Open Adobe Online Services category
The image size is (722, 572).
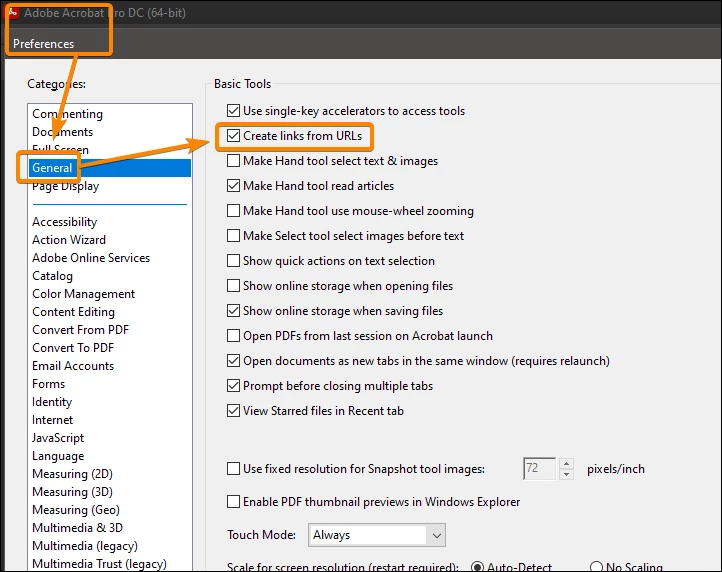coord(91,258)
